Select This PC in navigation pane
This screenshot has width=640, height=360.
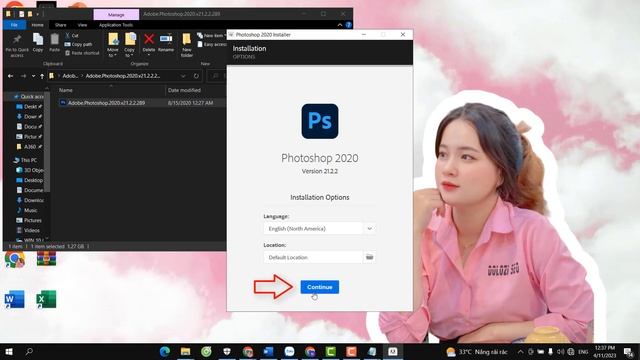tap(25, 160)
